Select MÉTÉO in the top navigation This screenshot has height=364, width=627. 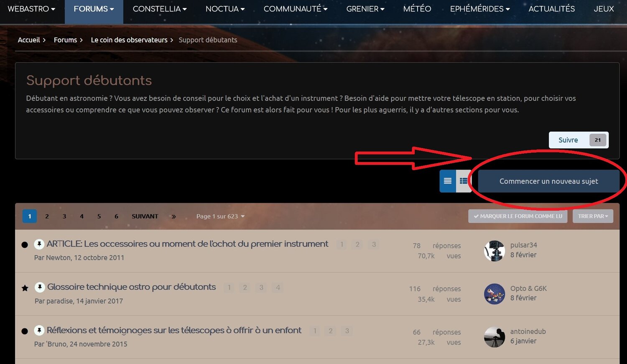click(417, 8)
